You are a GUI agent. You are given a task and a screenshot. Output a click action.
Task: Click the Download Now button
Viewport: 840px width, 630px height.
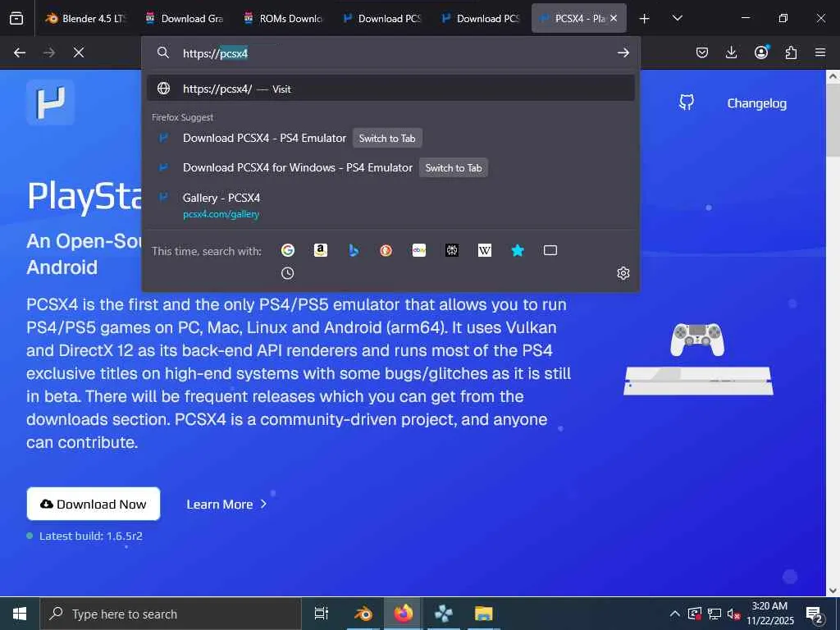coord(94,504)
